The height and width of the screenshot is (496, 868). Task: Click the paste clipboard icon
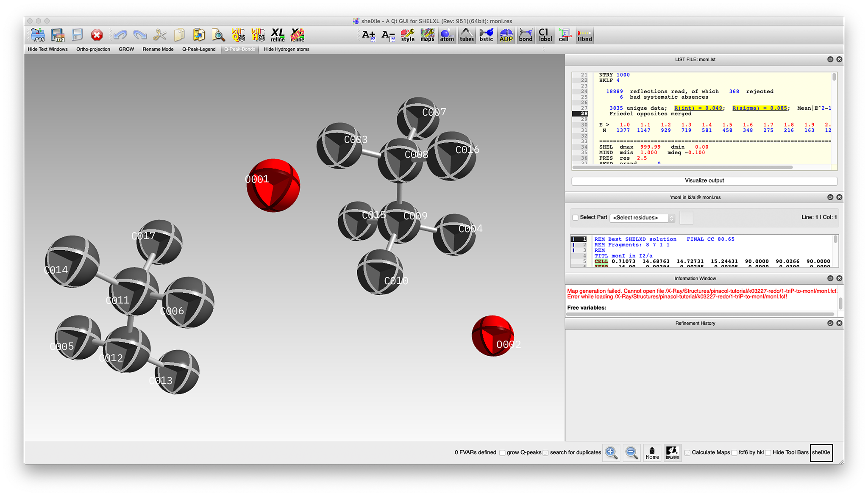click(199, 35)
